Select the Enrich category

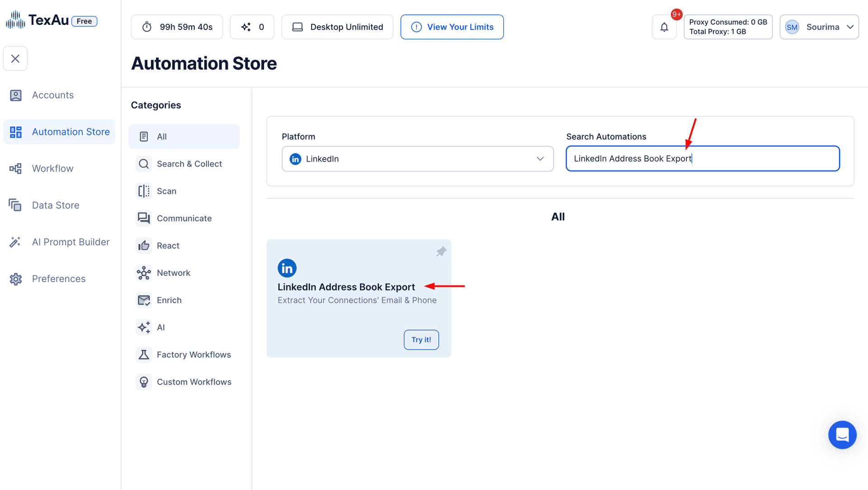[184, 300]
